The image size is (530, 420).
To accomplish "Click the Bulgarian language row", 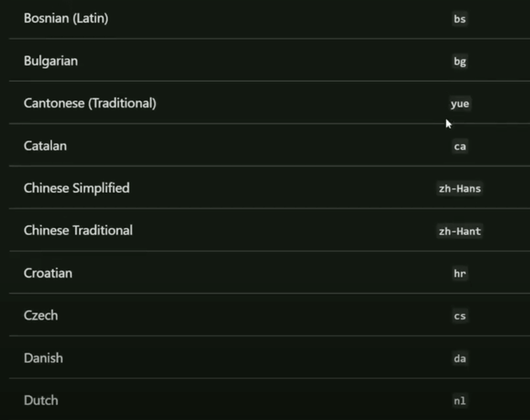I will 269,61.
